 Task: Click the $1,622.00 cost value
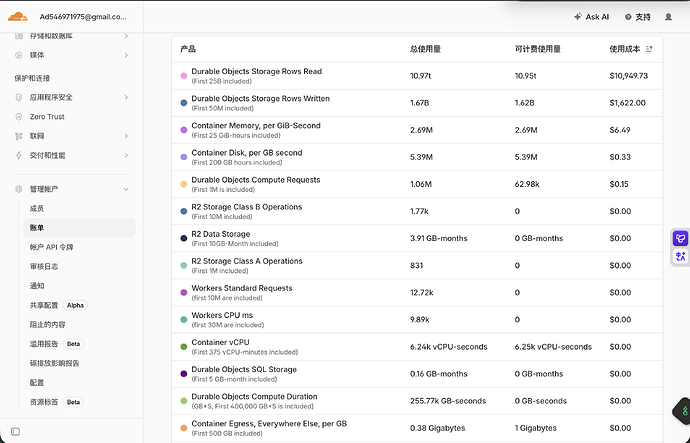[x=628, y=103]
